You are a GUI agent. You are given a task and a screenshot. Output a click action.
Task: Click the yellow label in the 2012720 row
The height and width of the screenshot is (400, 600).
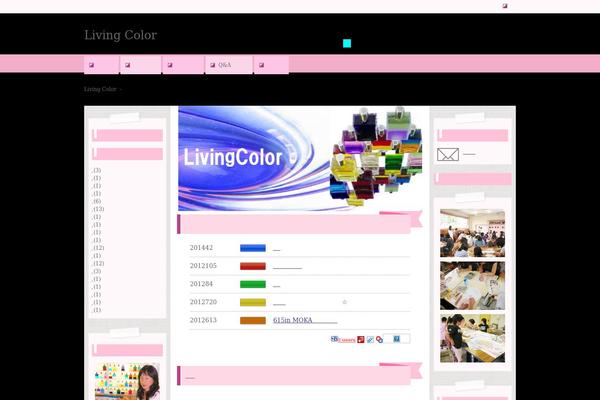point(253,302)
